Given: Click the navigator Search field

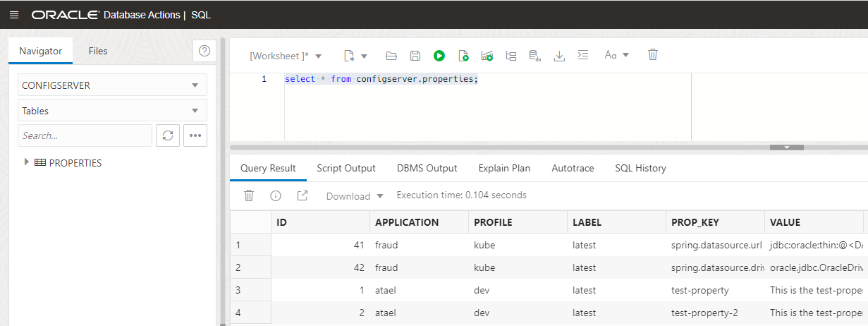Looking at the screenshot, I should tap(85, 135).
